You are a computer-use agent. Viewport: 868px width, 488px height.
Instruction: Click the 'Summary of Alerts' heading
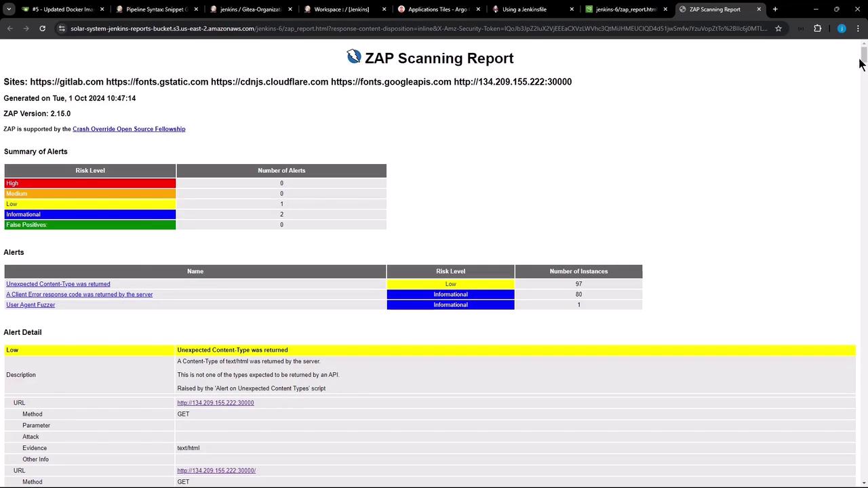[x=35, y=152]
